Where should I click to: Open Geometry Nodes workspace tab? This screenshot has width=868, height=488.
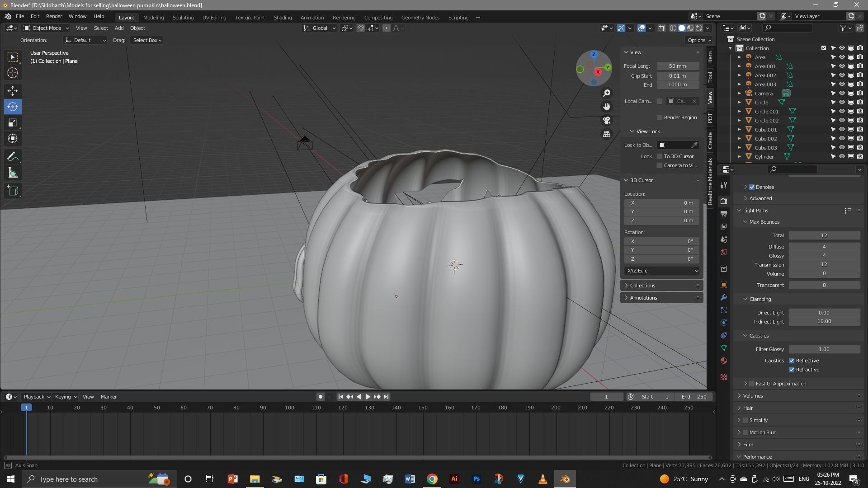(x=420, y=18)
